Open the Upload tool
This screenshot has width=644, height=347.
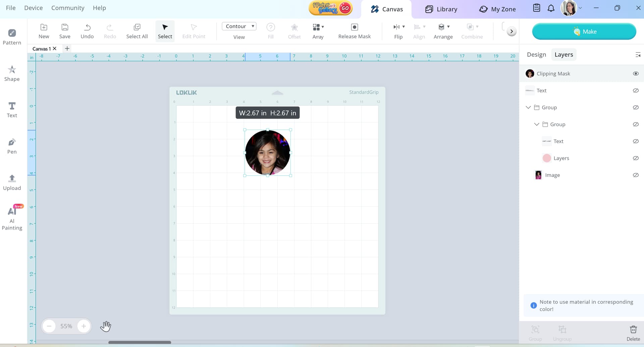click(12, 182)
